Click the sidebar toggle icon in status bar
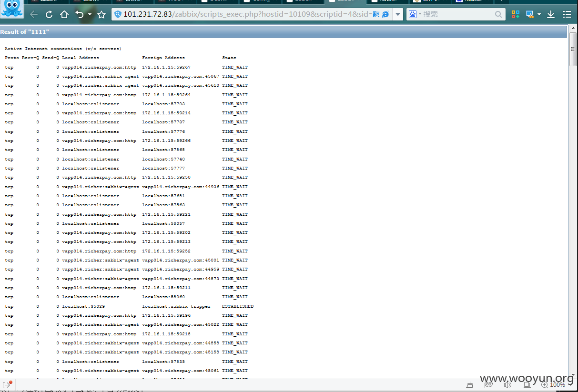The height and width of the screenshot is (392, 578). point(7,384)
